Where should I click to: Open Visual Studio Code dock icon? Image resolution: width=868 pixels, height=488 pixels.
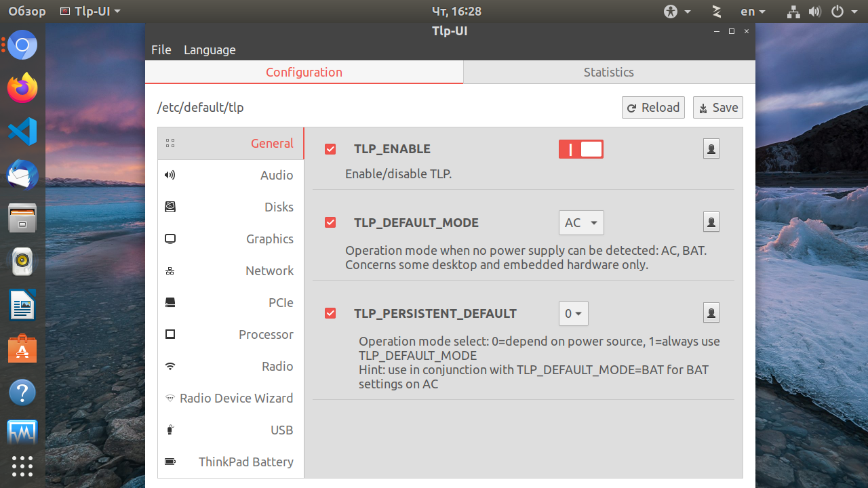point(22,131)
